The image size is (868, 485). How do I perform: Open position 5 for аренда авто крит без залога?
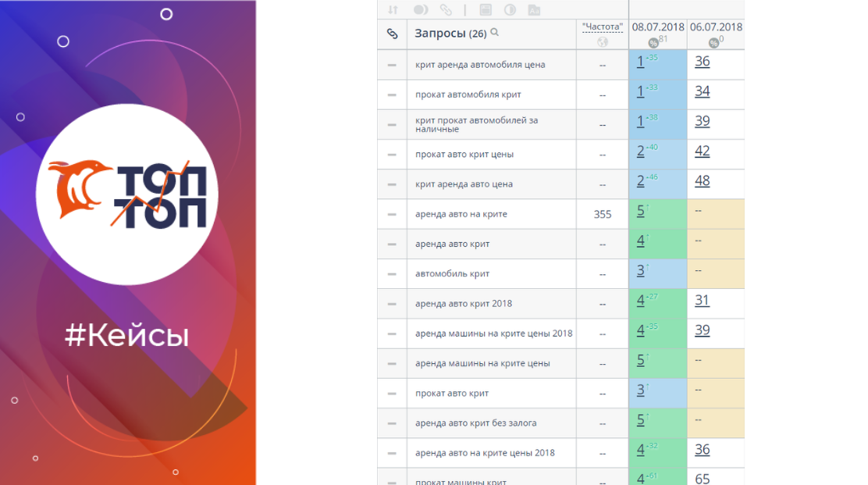point(641,420)
